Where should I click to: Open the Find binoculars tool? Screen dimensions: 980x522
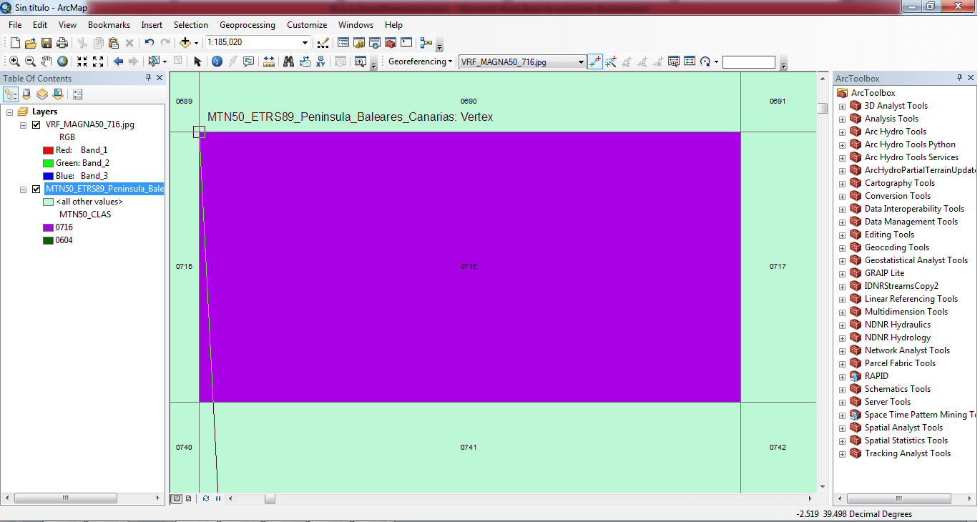[x=288, y=62]
